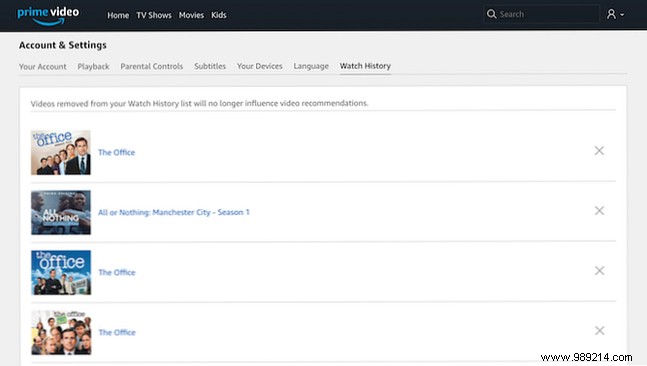Viewport: 647px width, 366px height.
Task: Switch to the Your Account tab
Action: click(43, 66)
